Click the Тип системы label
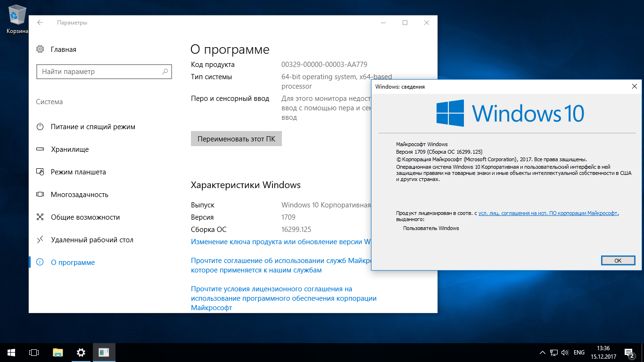The width and height of the screenshot is (644, 362). click(x=212, y=77)
